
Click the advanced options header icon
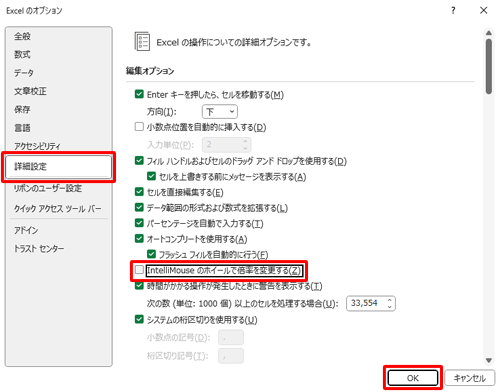pos(142,41)
